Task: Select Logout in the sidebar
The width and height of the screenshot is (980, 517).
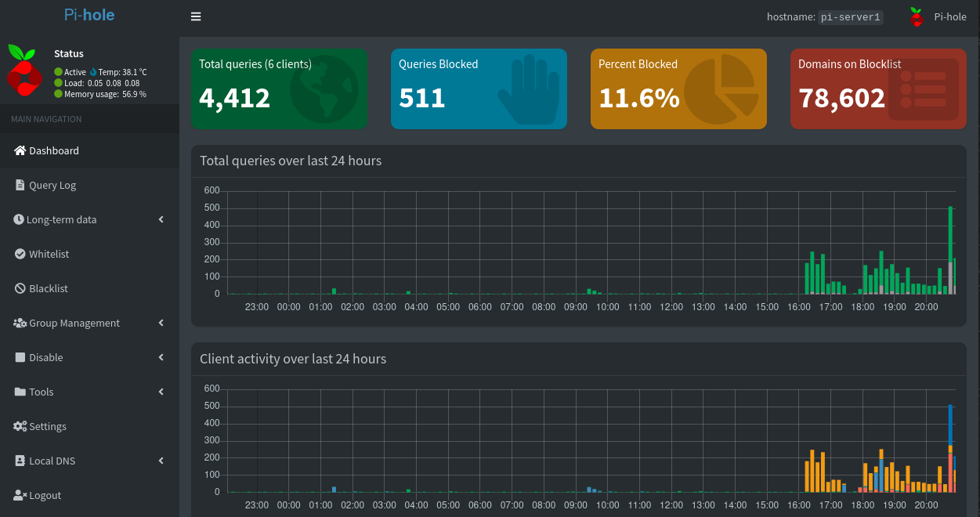Action: click(89, 495)
